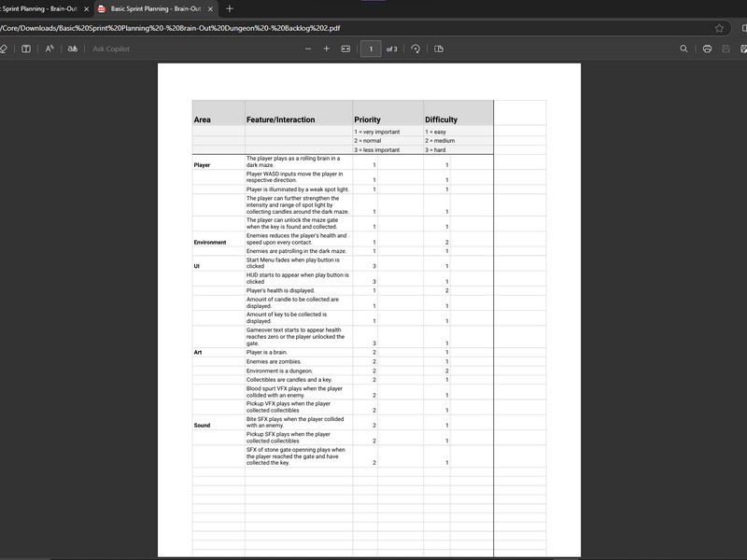
Task: Click the zoom out minus icon
Action: coord(307,49)
